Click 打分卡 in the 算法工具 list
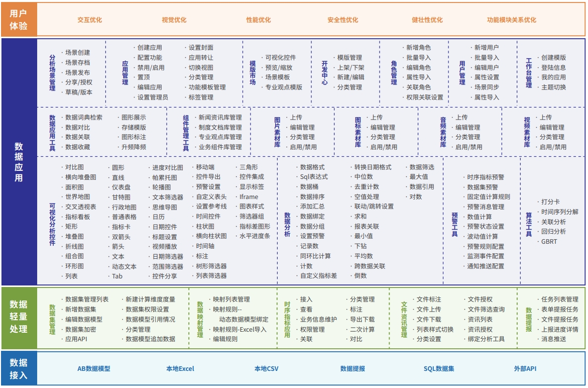The width and height of the screenshot is (588, 388). tap(550, 202)
